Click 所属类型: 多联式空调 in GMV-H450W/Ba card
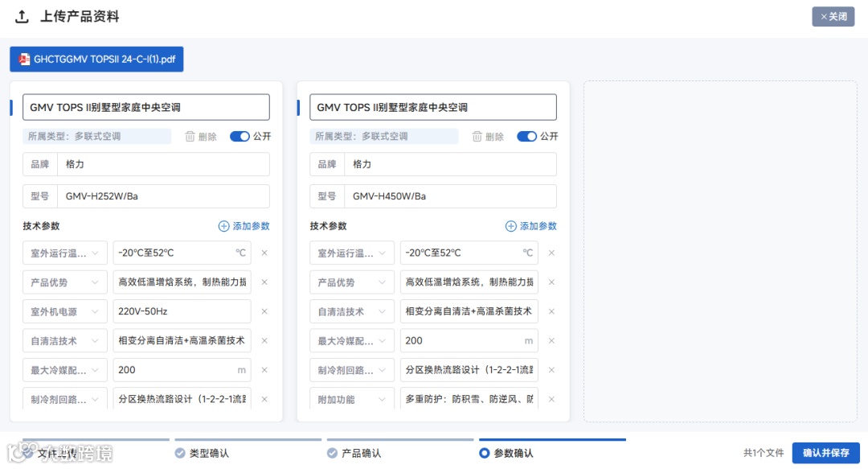 tap(383, 137)
